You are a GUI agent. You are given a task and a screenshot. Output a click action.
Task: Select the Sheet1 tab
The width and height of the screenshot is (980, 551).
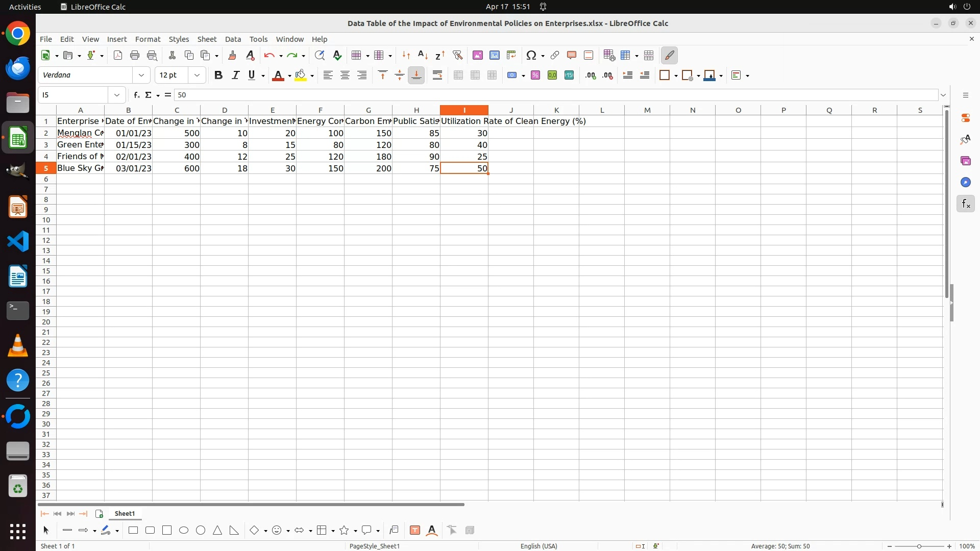click(125, 514)
